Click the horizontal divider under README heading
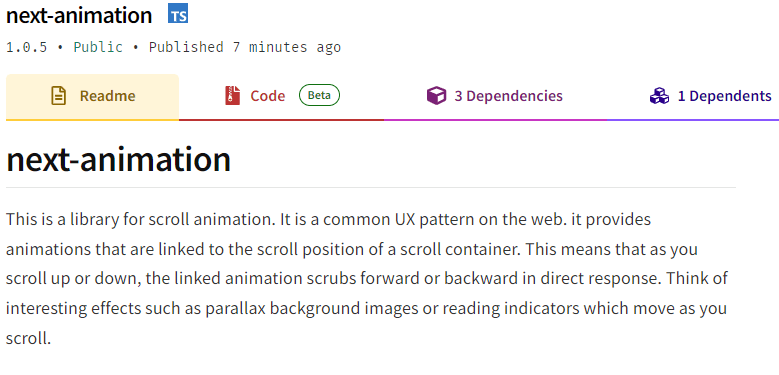 [371, 187]
